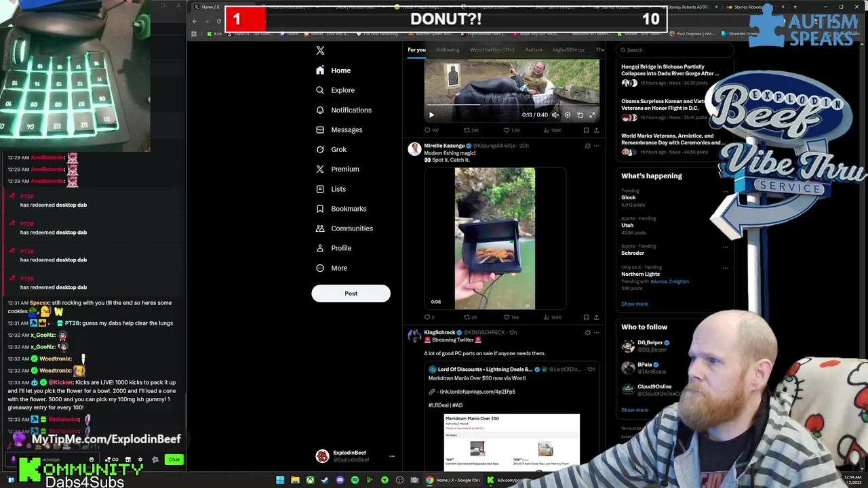Click the #LRDeal hashtag

point(437,405)
